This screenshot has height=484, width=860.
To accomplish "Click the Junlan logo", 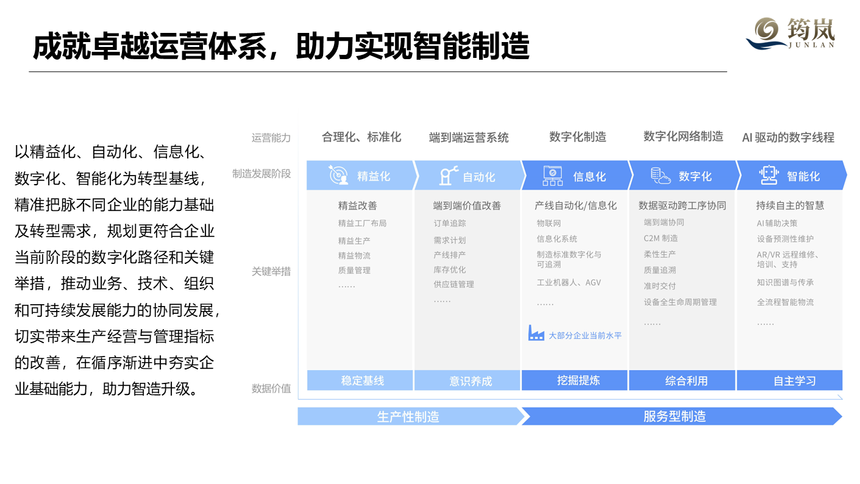I will [x=790, y=33].
